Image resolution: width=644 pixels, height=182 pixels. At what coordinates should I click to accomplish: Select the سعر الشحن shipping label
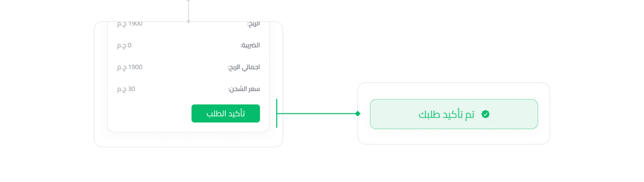coord(244,89)
